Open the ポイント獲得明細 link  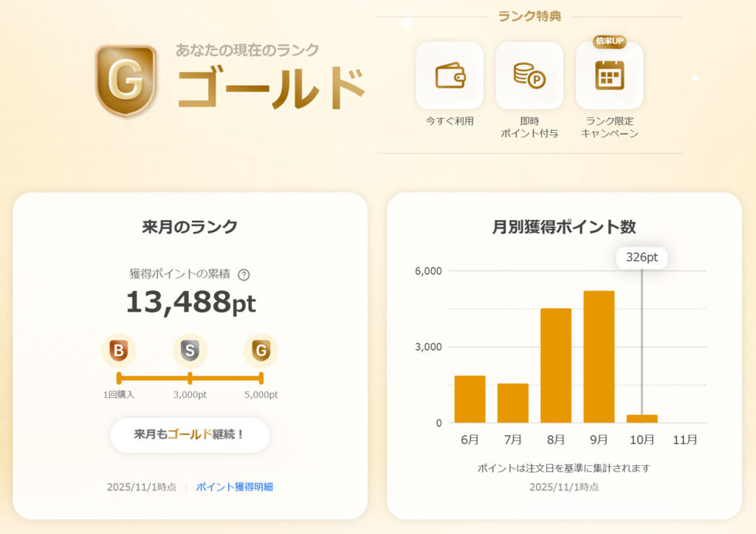[x=234, y=487]
